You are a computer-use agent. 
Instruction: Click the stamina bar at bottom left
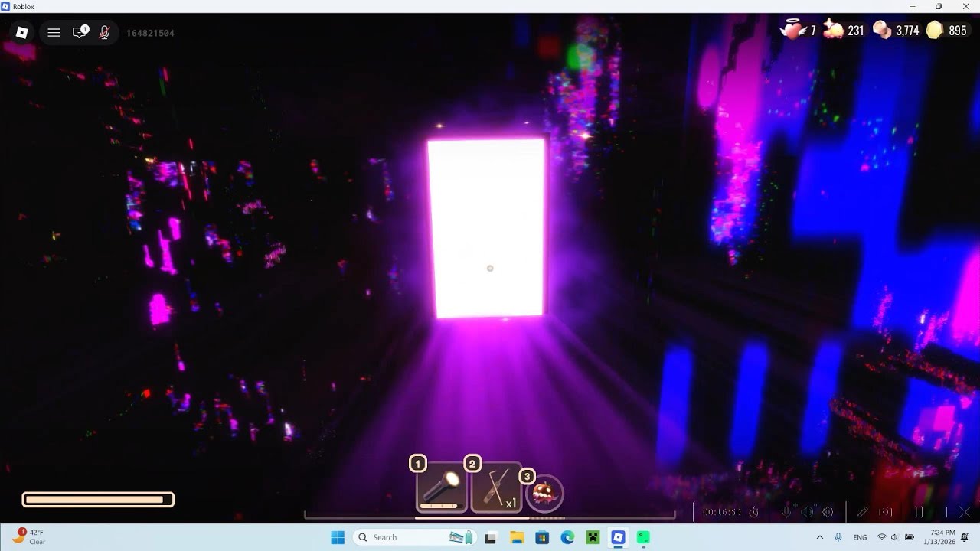point(98,500)
